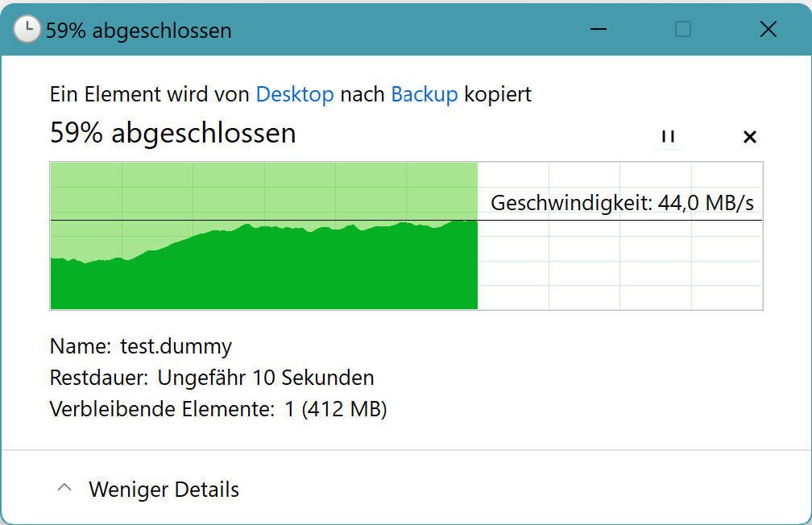
Task: Click the "Ein Element wird von" description text
Action: point(150,94)
